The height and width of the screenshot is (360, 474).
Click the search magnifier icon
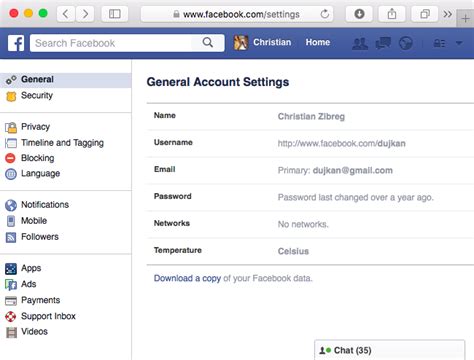[x=208, y=43]
